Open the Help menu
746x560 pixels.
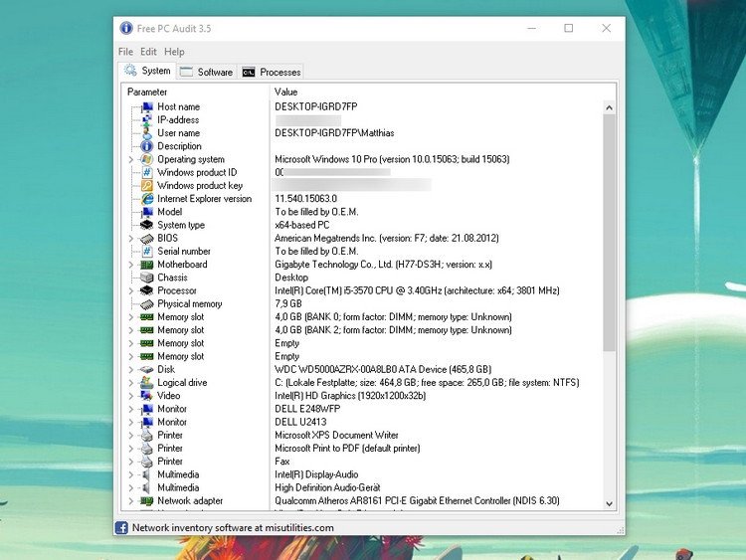point(174,52)
